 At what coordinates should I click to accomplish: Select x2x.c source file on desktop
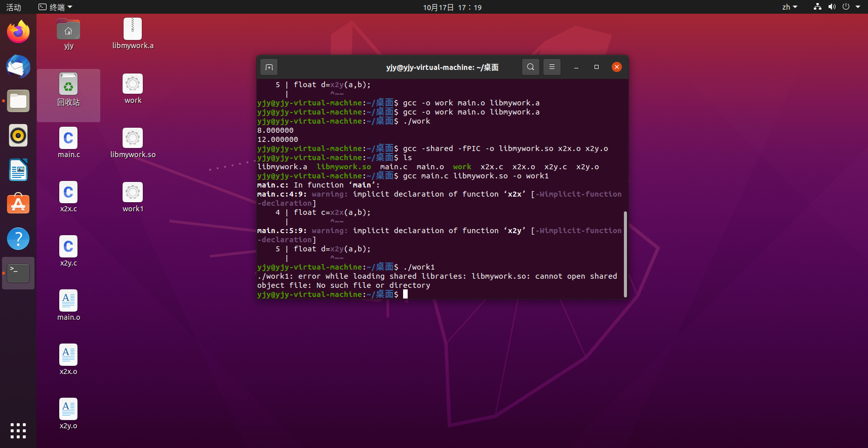pyautogui.click(x=68, y=197)
